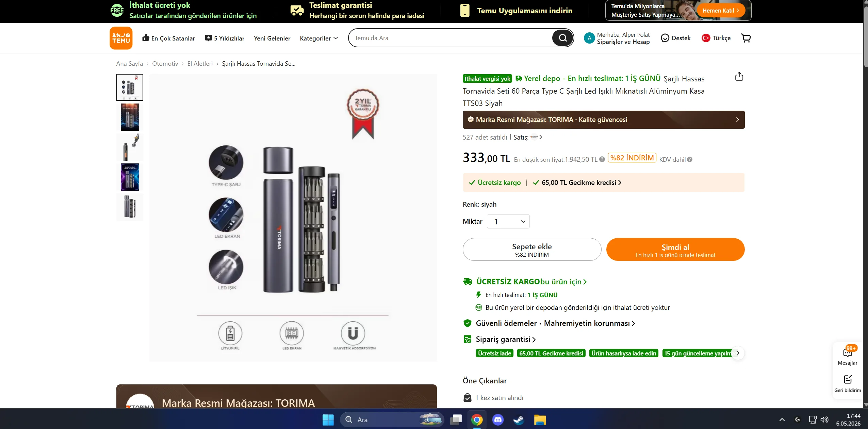This screenshot has width=868, height=429.
Task: Expand the TORIMA official store banner
Action: coord(604,120)
